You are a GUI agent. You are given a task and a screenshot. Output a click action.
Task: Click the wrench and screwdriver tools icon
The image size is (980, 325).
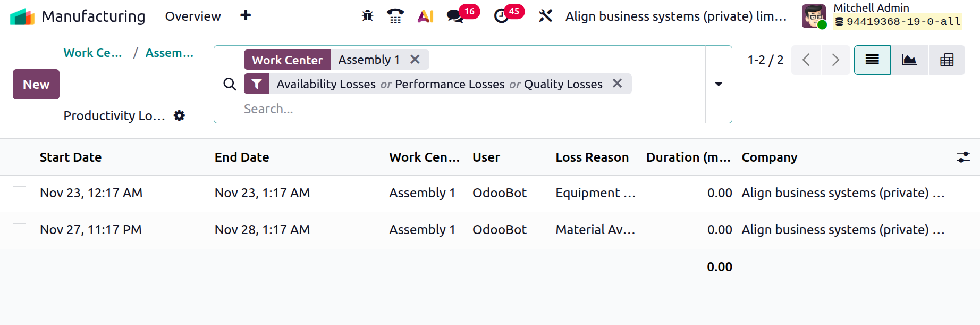pos(545,16)
